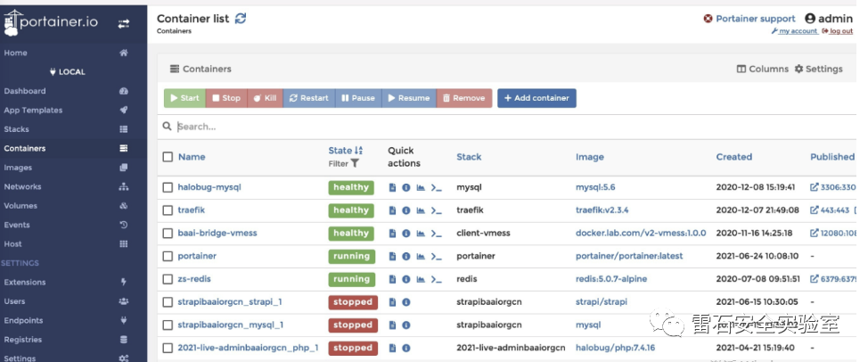Open my account link

coord(794,31)
